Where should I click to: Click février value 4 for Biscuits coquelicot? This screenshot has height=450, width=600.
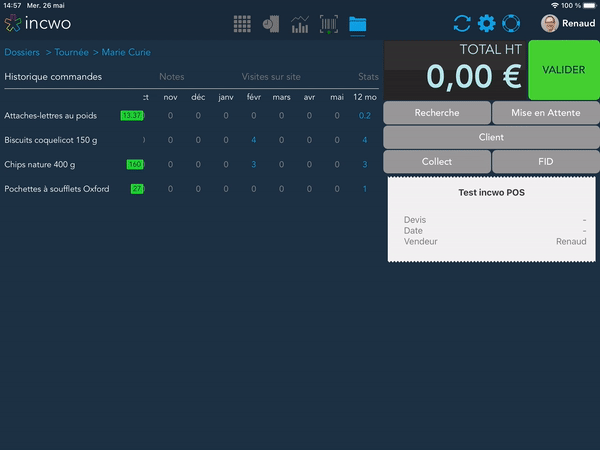(x=254, y=140)
